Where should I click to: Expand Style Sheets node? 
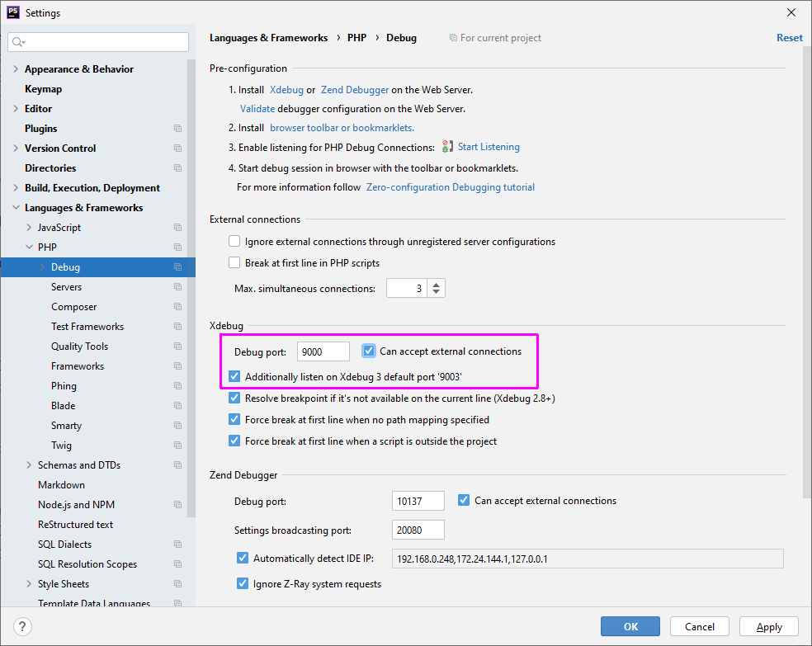coord(29,584)
